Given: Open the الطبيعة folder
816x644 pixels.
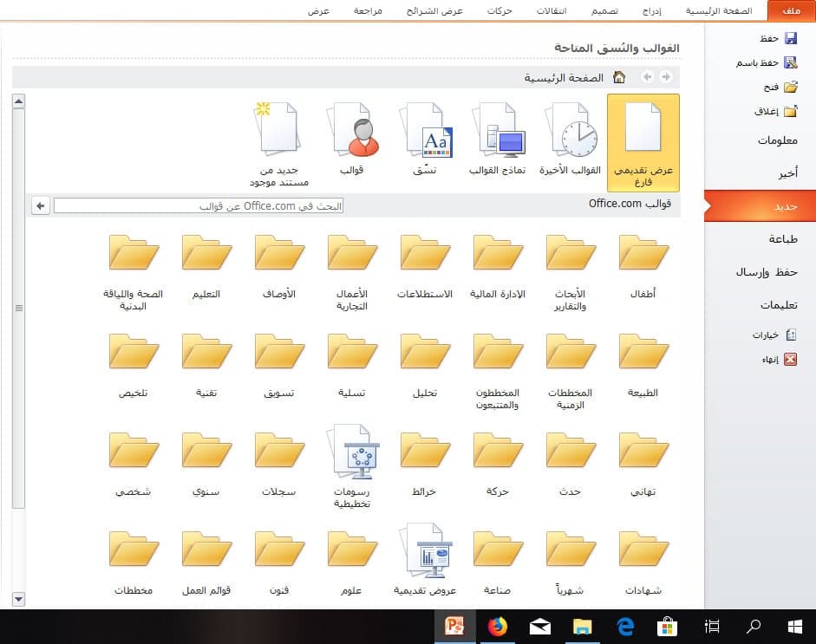Looking at the screenshot, I should click(643, 365).
